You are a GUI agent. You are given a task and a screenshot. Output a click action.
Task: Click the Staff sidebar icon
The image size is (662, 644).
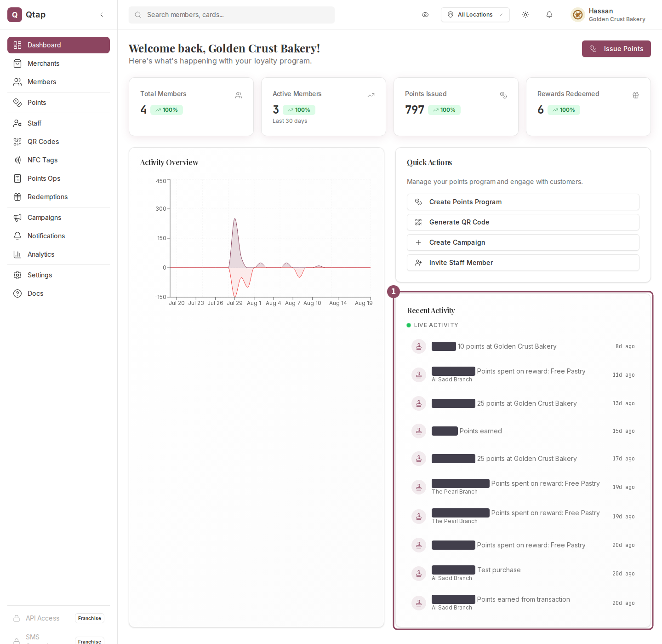coord(17,123)
